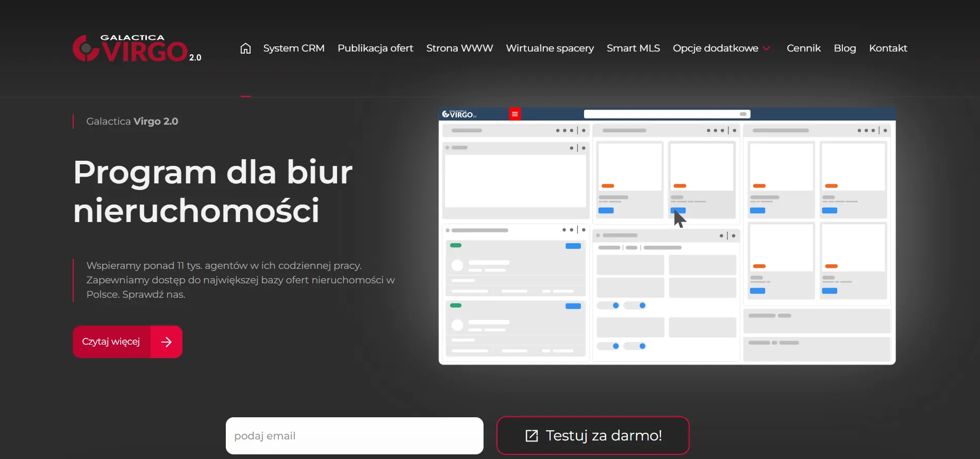The image size is (980, 459).
Task: Click the arrow icon beside Czytaj więcej
Action: (166, 342)
